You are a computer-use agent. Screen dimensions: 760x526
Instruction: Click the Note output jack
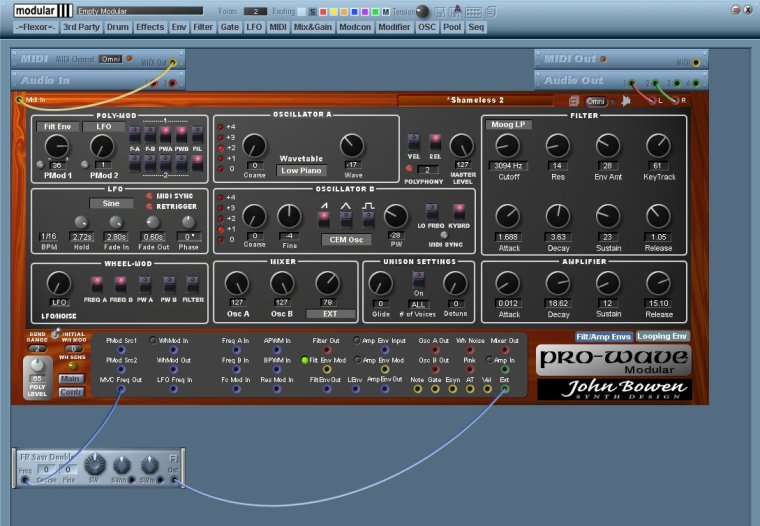click(x=417, y=389)
